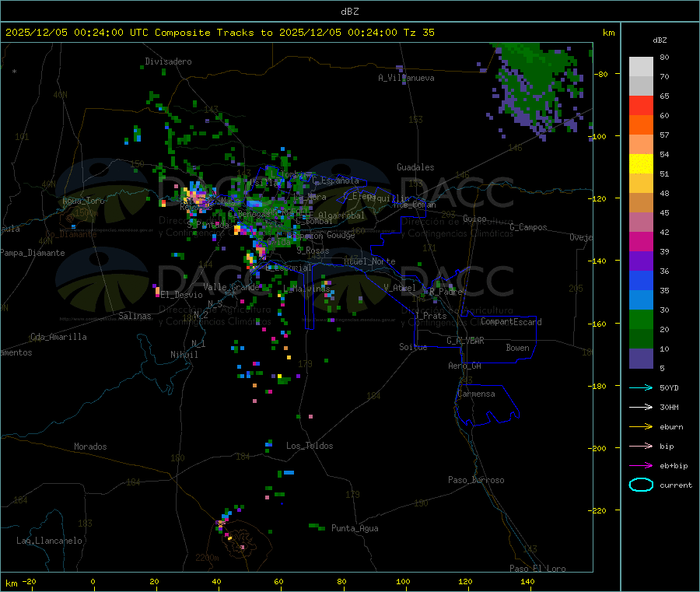Click the 'J_Prats' map label

pyautogui.click(x=430, y=316)
